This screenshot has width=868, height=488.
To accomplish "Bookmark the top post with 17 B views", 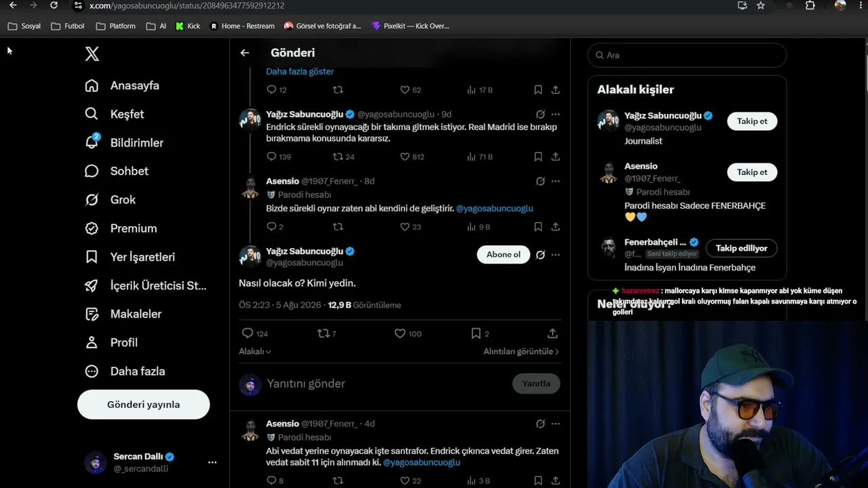I will (x=538, y=89).
